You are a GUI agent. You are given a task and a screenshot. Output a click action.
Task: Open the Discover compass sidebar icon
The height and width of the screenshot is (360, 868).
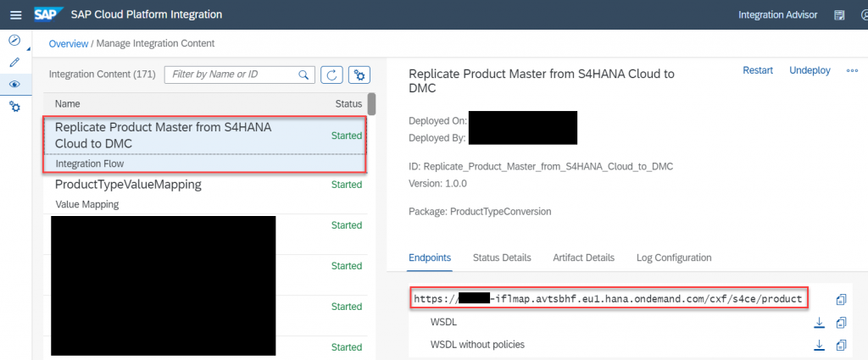(15, 40)
